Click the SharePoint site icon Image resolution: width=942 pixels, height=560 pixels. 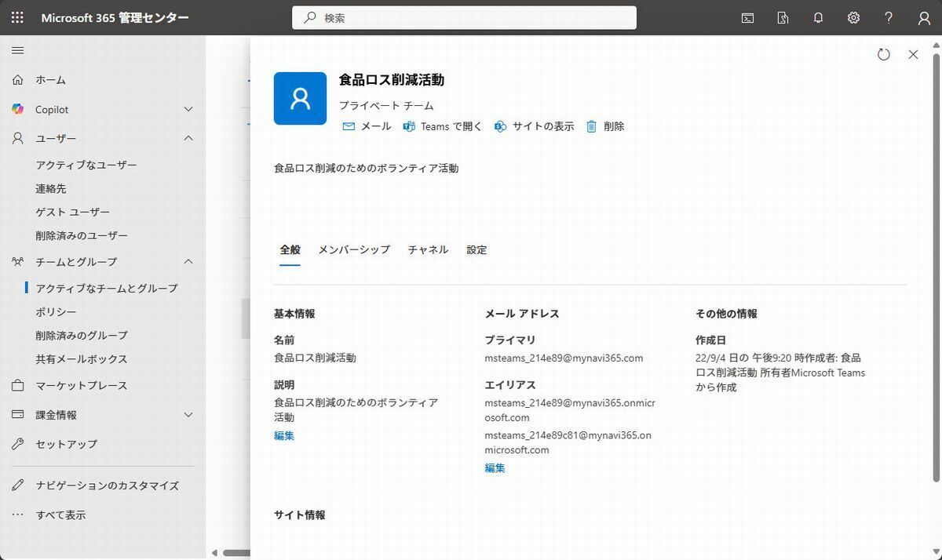point(501,126)
